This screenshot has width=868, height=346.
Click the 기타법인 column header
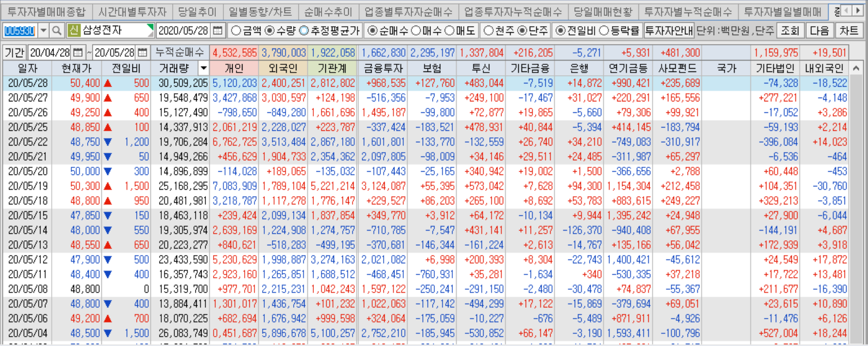pos(776,69)
